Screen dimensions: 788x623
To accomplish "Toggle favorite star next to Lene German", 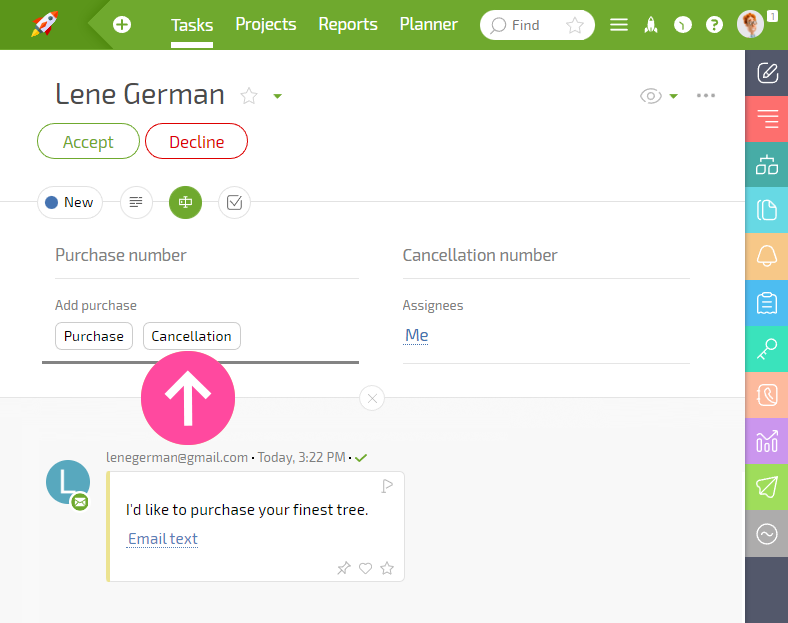I will point(249,95).
